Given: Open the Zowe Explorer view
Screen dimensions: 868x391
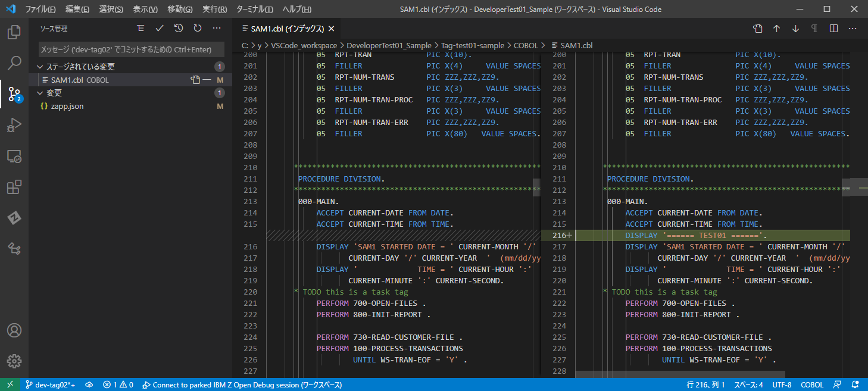Looking at the screenshot, I should click(x=14, y=218).
